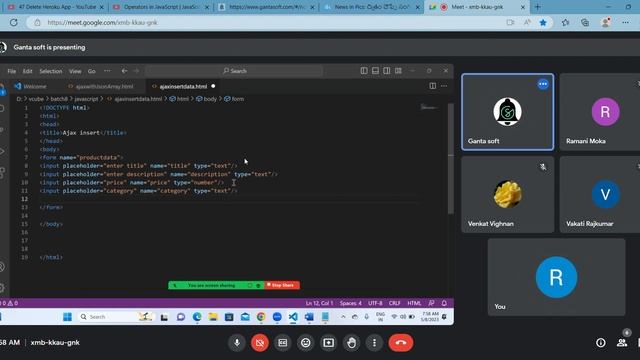Image resolution: width=640 pixels, height=360 pixels.
Task: Open View menu in VS Code
Action: [x=75, y=71]
